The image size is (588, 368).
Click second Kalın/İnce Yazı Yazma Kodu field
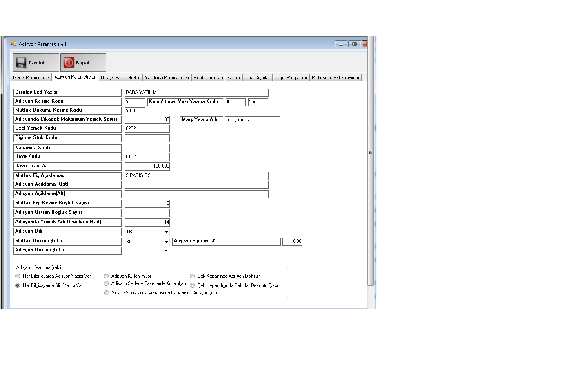pyautogui.click(x=258, y=102)
